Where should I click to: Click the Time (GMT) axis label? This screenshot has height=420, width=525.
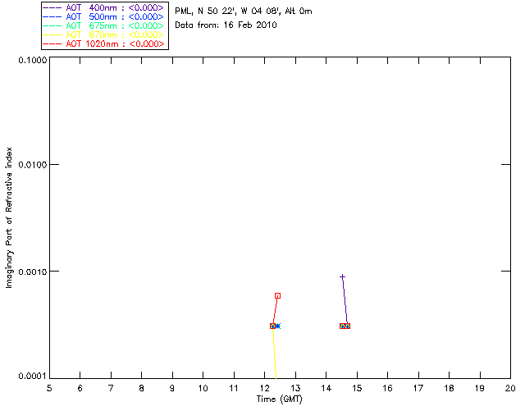(x=280, y=399)
